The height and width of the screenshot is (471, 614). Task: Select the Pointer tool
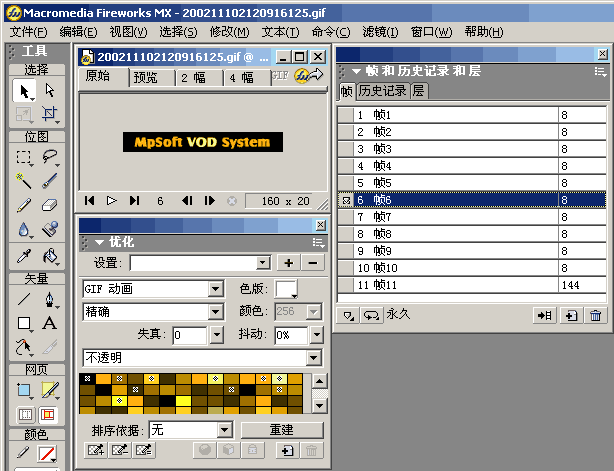(x=24, y=91)
